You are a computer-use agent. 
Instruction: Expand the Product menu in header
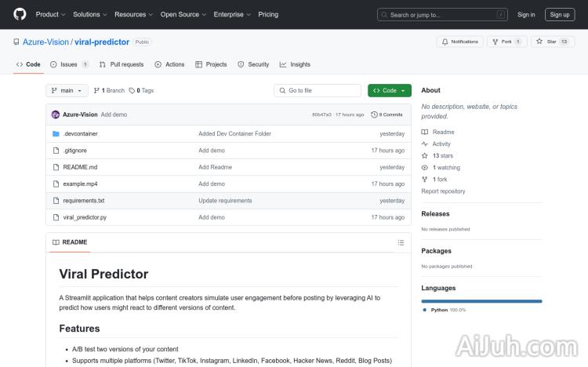click(50, 14)
